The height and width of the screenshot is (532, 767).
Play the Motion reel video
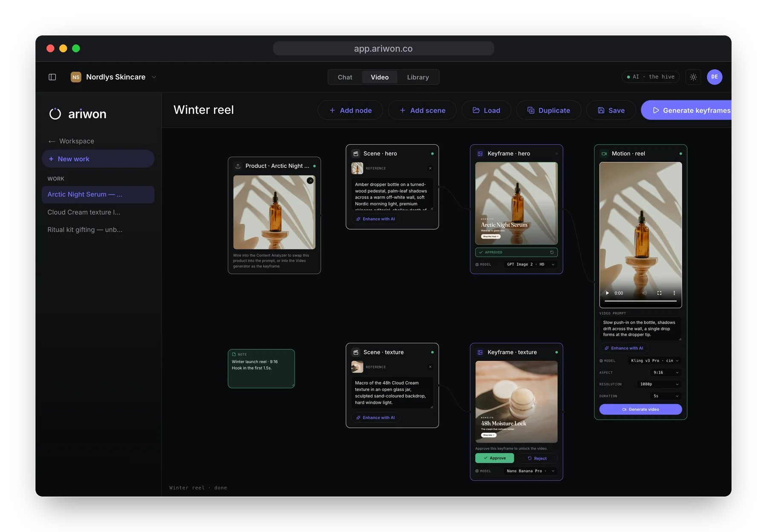coord(607,293)
